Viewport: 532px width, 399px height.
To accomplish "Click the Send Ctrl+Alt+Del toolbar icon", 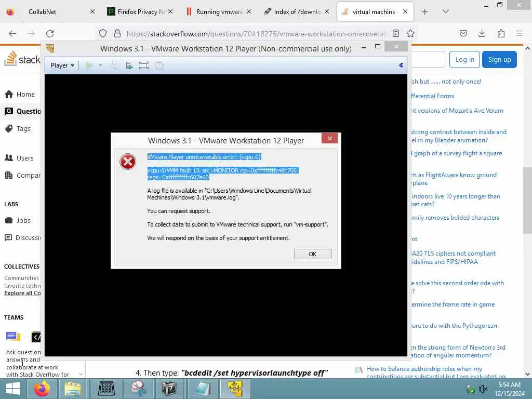I will point(113,65).
